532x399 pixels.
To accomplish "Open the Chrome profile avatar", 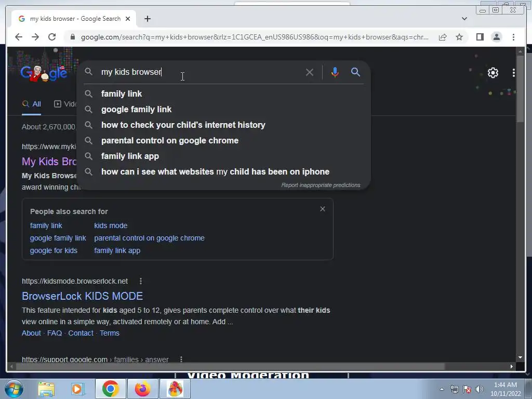I will point(496,37).
